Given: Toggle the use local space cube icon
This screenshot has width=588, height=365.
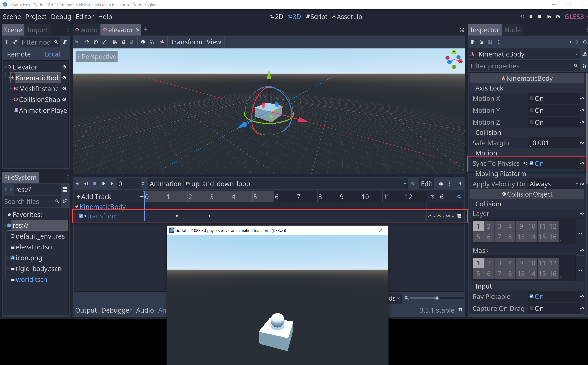Looking at the screenshot, I should coord(143,42).
